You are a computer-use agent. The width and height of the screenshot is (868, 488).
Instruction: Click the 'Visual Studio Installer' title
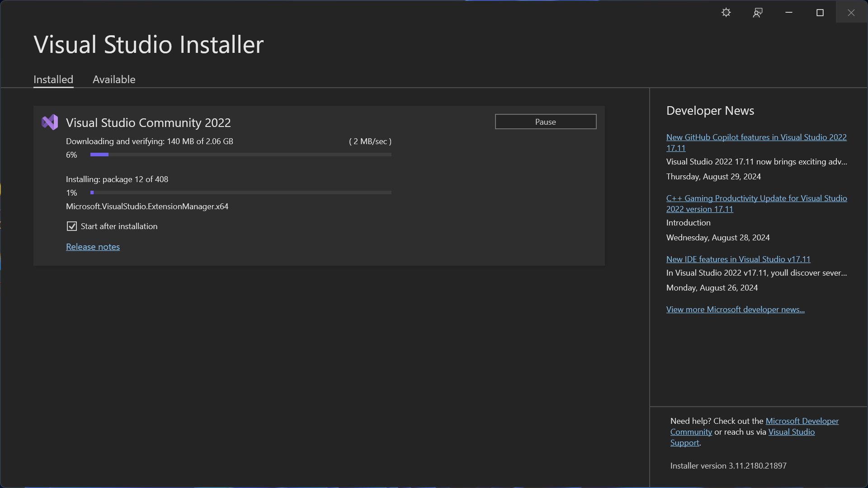149,44
